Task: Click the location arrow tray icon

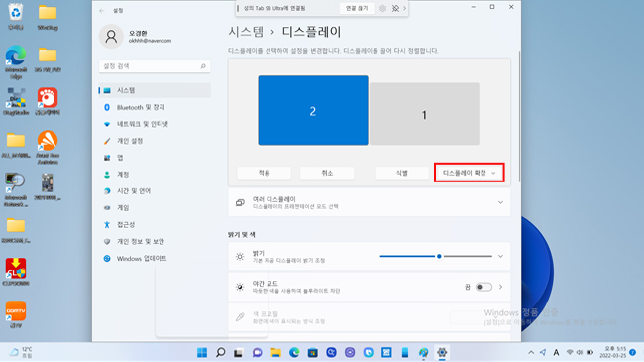Action: coord(543,352)
